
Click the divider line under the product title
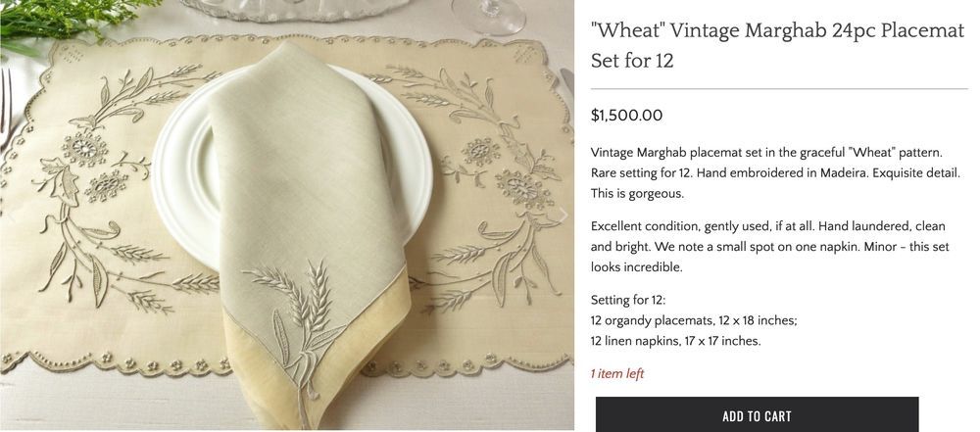pos(779,89)
